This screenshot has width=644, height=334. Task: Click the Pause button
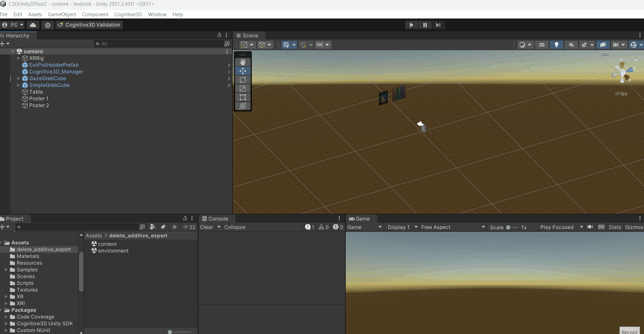click(425, 25)
